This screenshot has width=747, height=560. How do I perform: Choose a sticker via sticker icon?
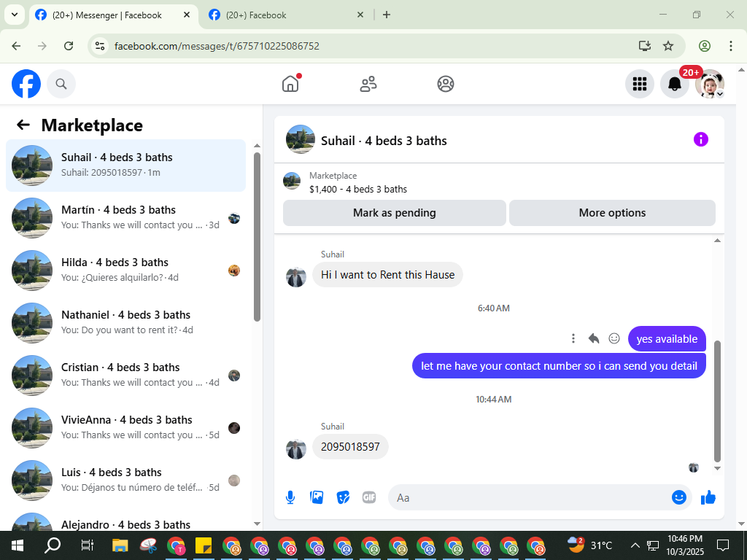[x=343, y=497]
